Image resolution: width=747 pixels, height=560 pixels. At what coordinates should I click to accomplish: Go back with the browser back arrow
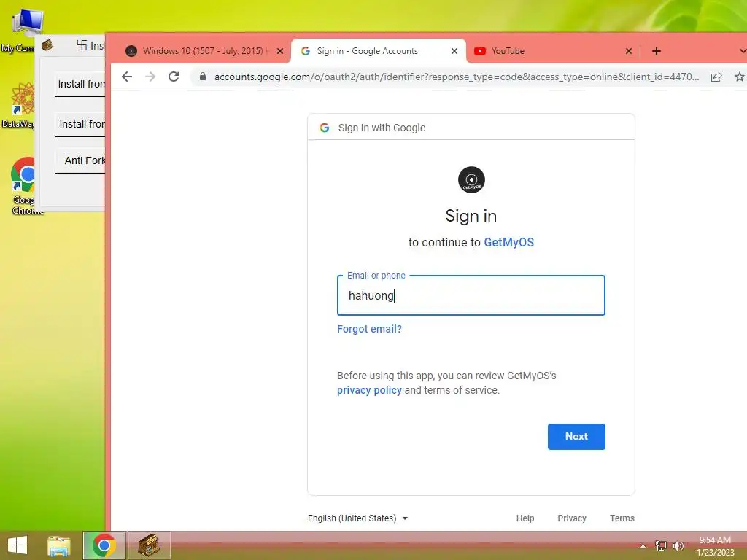tap(127, 77)
